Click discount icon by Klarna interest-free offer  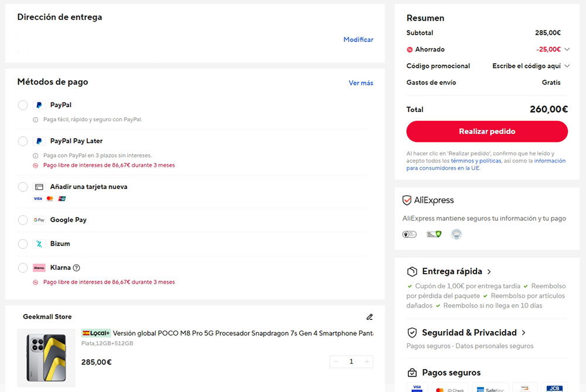point(36,282)
